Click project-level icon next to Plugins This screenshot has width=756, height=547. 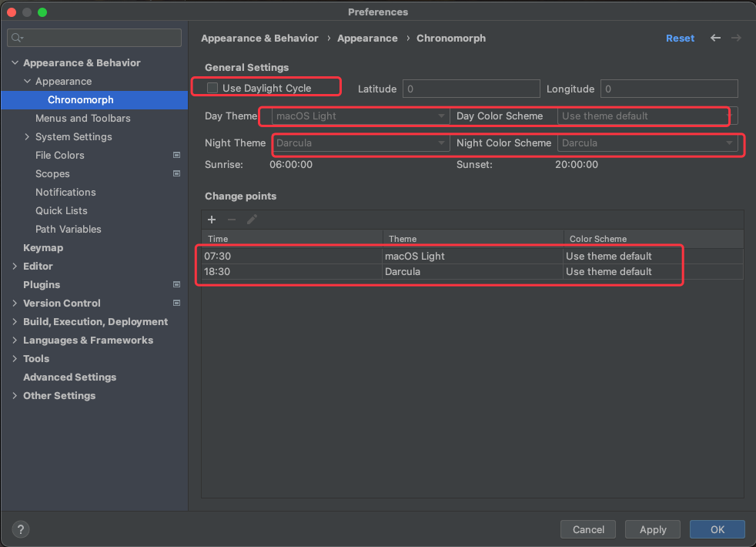coord(176,284)
